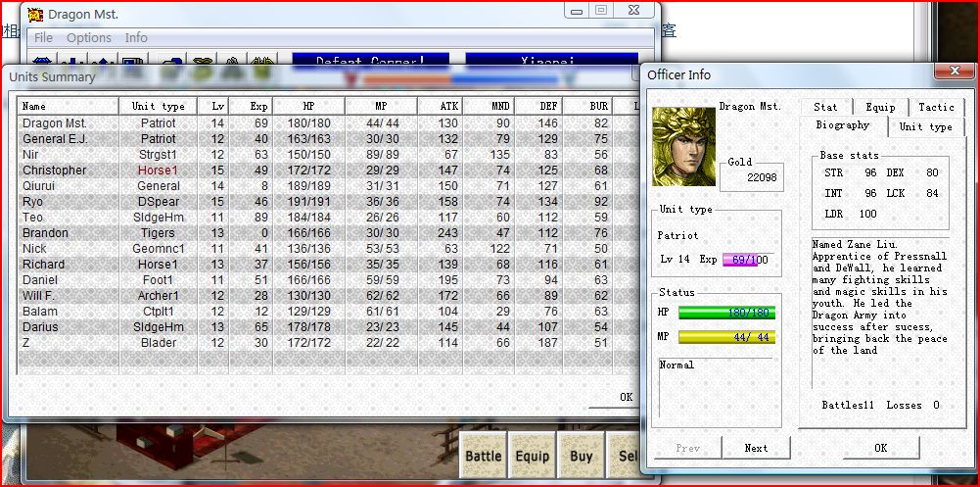Switch to the Tactic tab
This screenshot has height=487, width=980.
click(936, 107)
